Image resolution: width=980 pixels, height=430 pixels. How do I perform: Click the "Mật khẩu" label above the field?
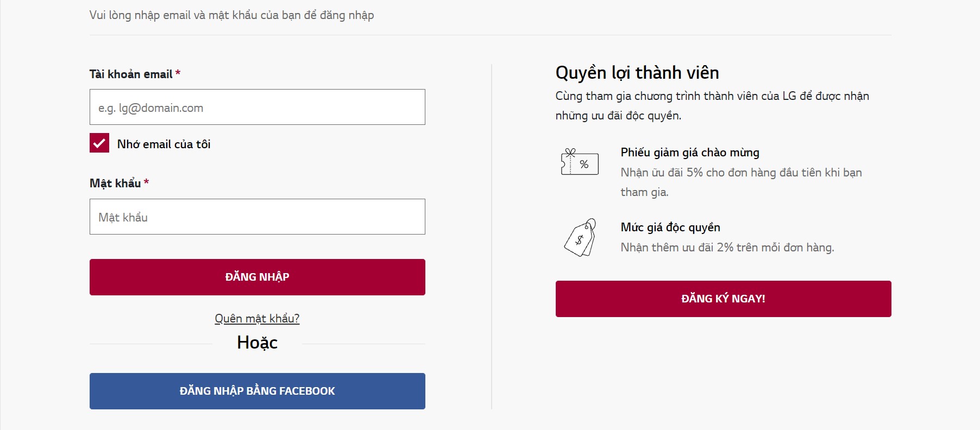tap(115, 183)
